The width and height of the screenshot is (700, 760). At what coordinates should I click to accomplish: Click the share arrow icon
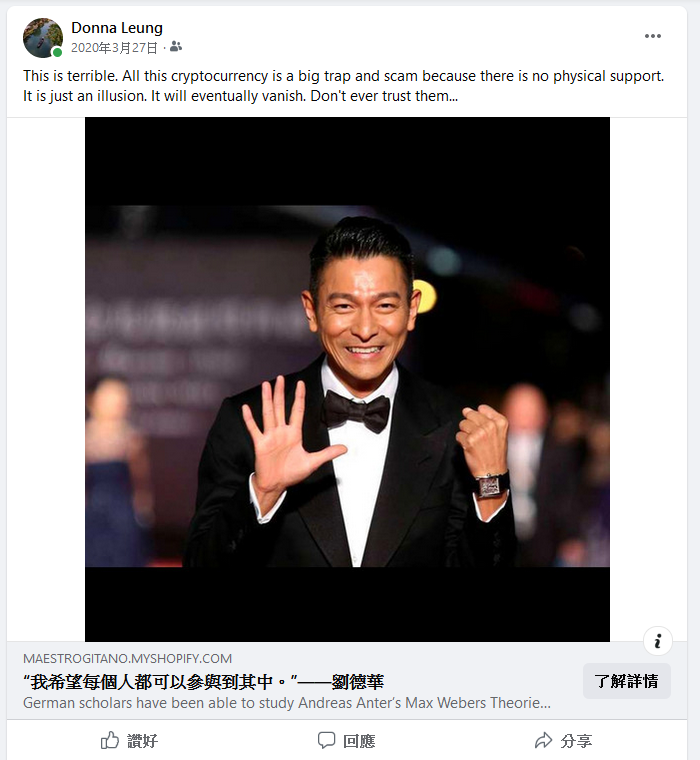[543, 740]
